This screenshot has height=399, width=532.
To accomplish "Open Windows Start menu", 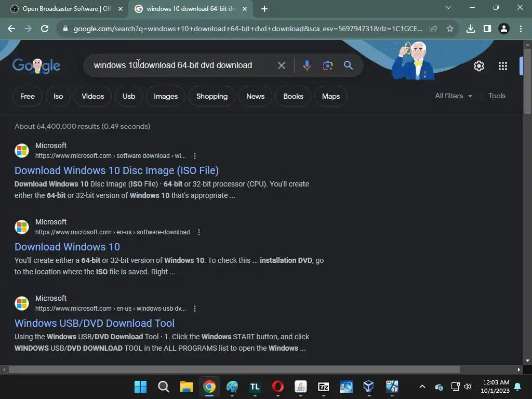I will pos(140,387).
